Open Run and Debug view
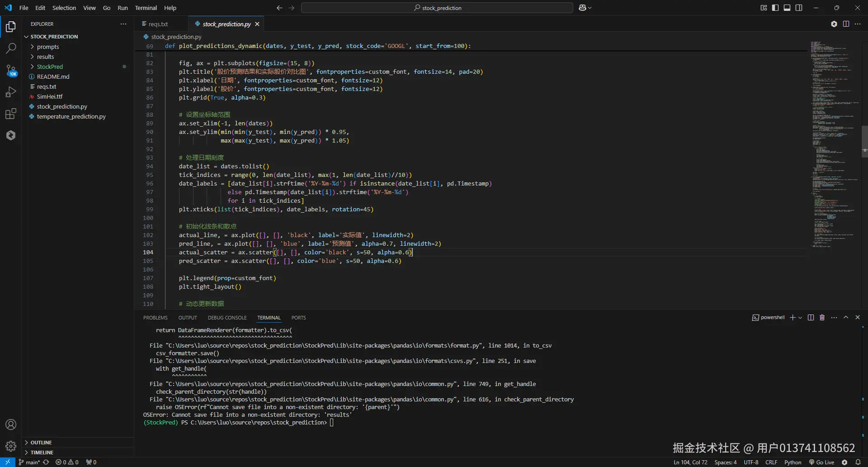This screenshot has width=868, height=467. 11,92
